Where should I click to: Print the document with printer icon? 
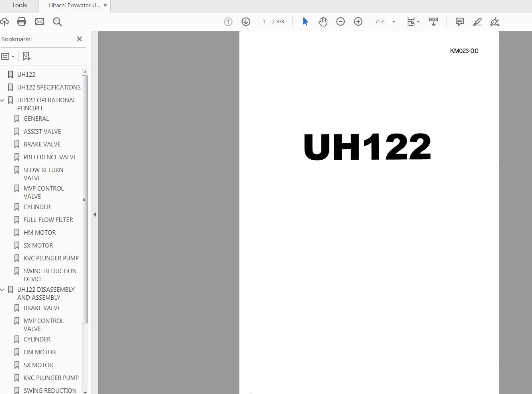click(22, 22)
